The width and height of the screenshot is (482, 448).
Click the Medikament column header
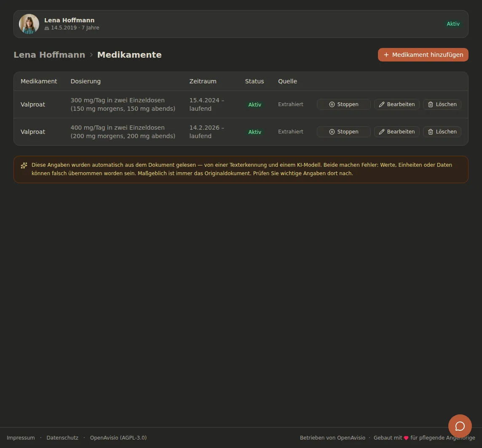coord(39,81)
